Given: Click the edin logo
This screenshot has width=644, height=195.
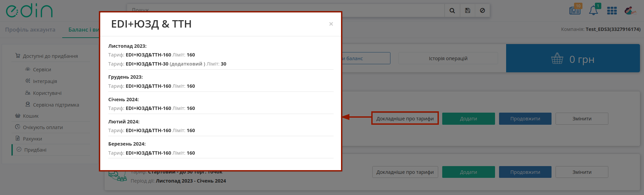Looking at the screenshot, I should coord(29,11).
